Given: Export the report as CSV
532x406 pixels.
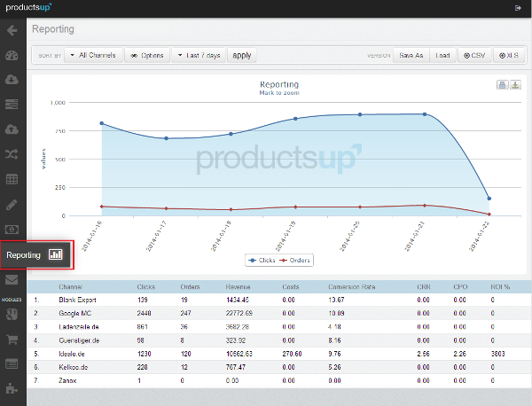Looking at the screenshot, I should [474, 55].
